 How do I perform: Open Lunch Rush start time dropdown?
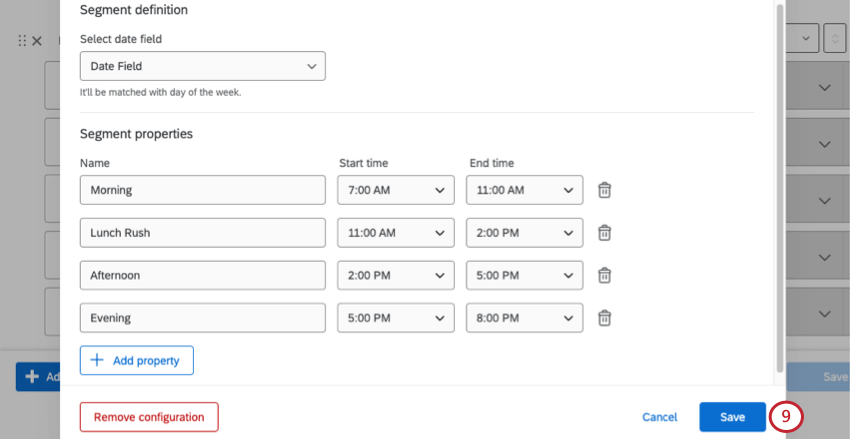(395, 233)
